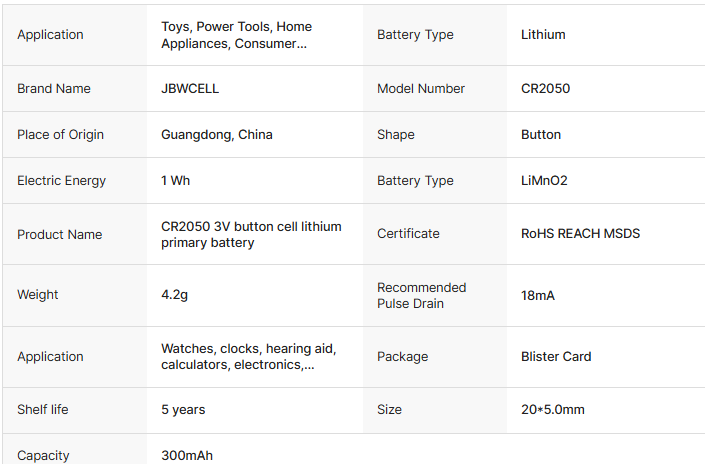Image resolution: width=705 pixels, height=464 pixels.
Task: Click the 'Watches, clocks, hearing aid' application value
Action: tap(248, 357)
